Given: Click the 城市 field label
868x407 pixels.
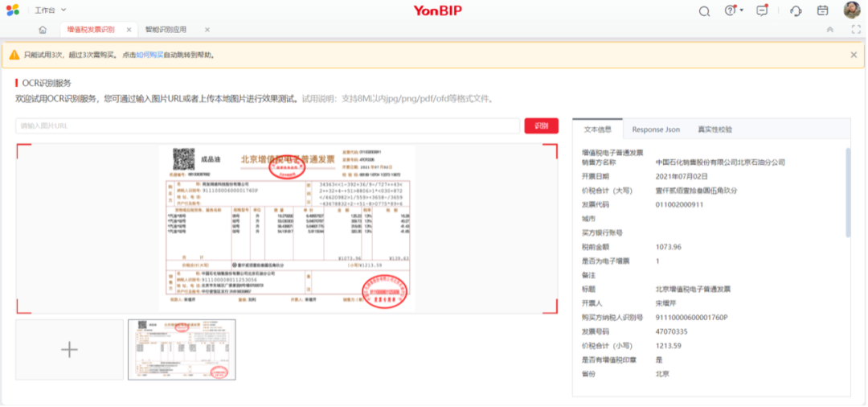Looking at the screenshot, I should pyautogui.click(x=588, y=219).
